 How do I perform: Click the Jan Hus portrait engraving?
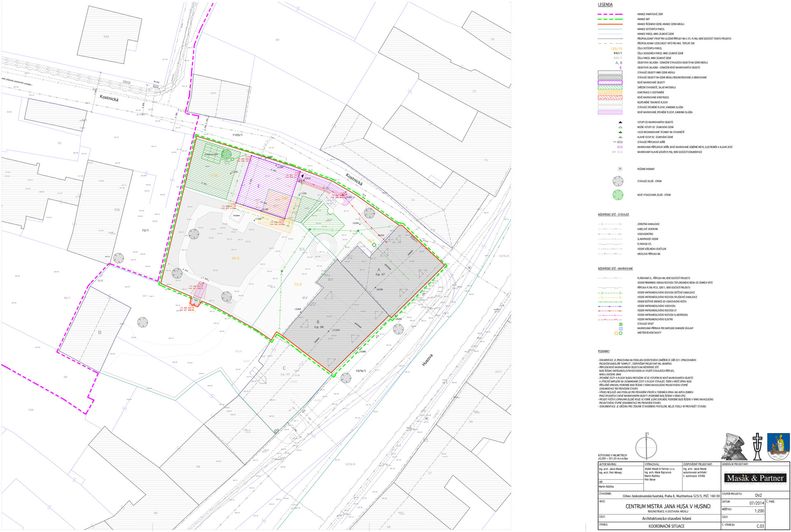[734, 447]
